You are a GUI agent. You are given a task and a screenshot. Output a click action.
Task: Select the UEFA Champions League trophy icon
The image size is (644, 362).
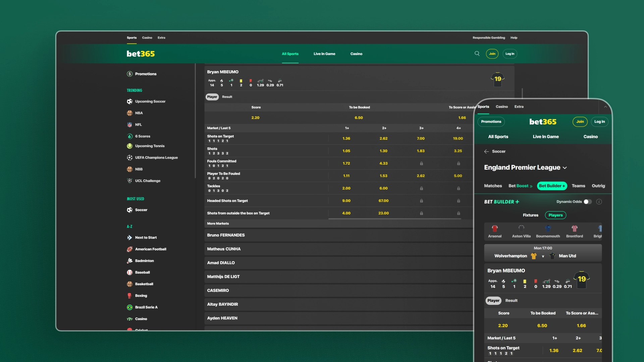pos(130,158)
